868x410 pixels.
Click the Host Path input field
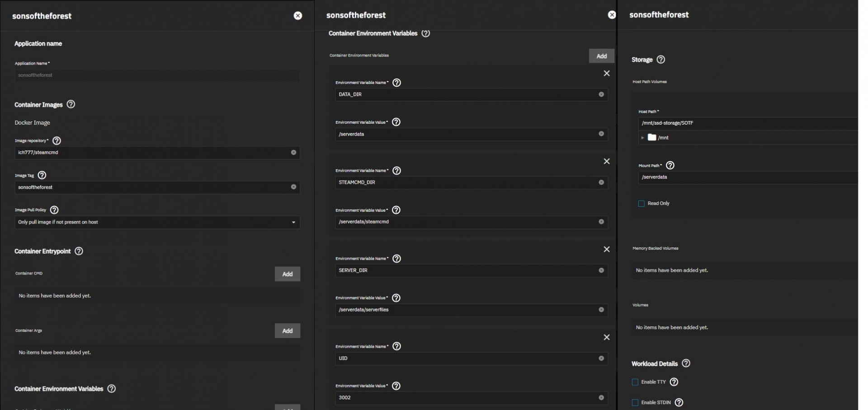[x=746, y=123]
